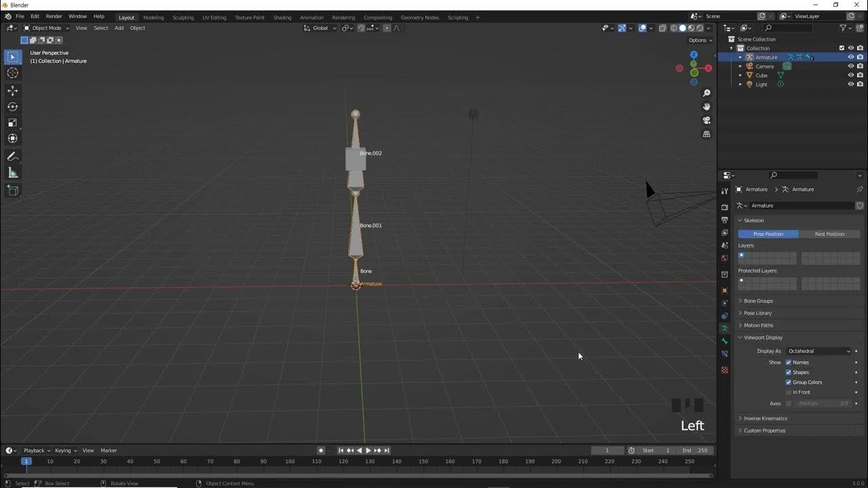Toggle X-ray display in viewport header
The height and width of the screenshot is (488, 868).
pyautogui.click(x=663, y=28)
